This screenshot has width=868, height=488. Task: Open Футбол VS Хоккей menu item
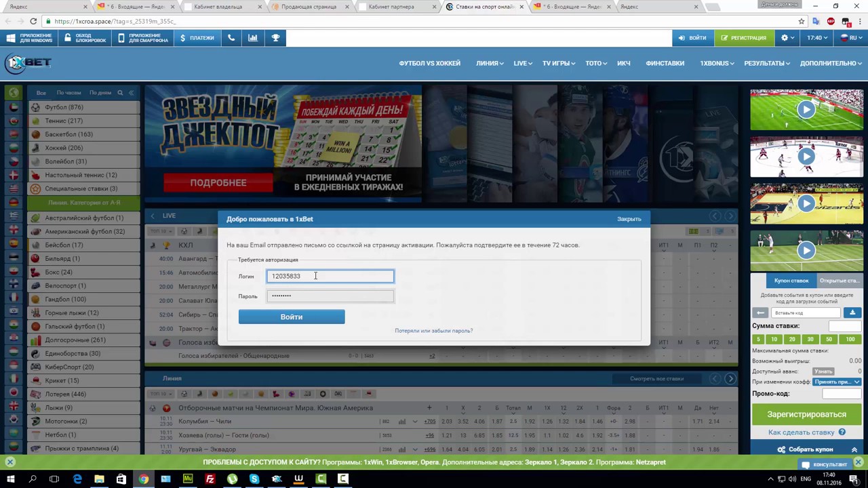[x=429, y=63]
